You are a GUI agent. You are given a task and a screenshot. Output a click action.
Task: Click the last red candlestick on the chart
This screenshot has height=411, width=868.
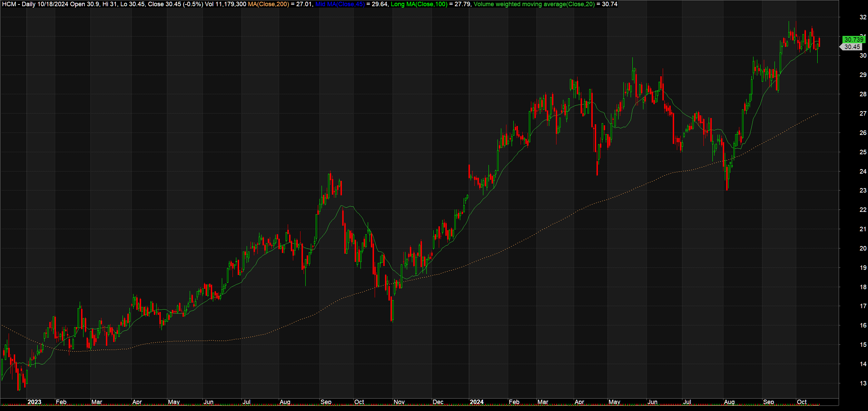click(x=819, y=42)
